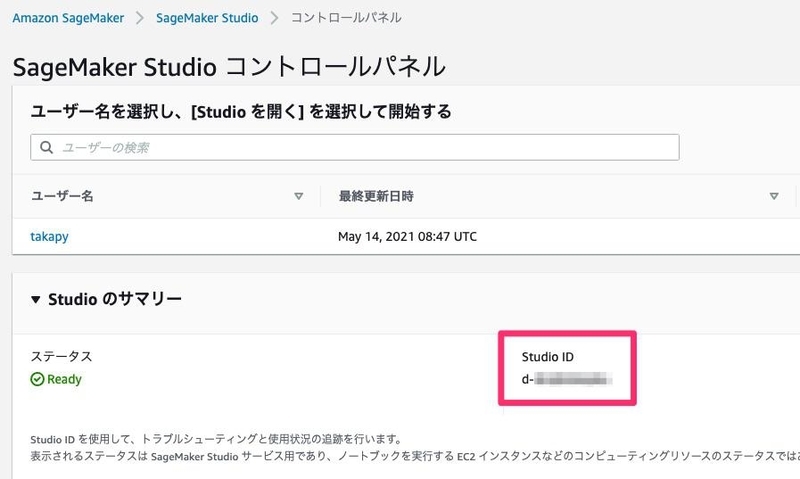Focus the ユーザーの検索 search field
This screenshot has height=479, width=800.
point(355,147)
